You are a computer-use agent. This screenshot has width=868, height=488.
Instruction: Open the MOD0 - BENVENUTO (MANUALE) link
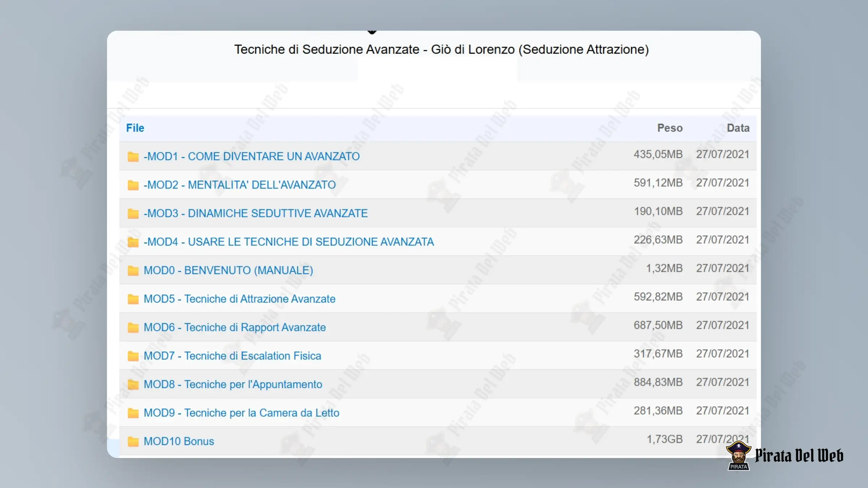(x=229, y=270)
